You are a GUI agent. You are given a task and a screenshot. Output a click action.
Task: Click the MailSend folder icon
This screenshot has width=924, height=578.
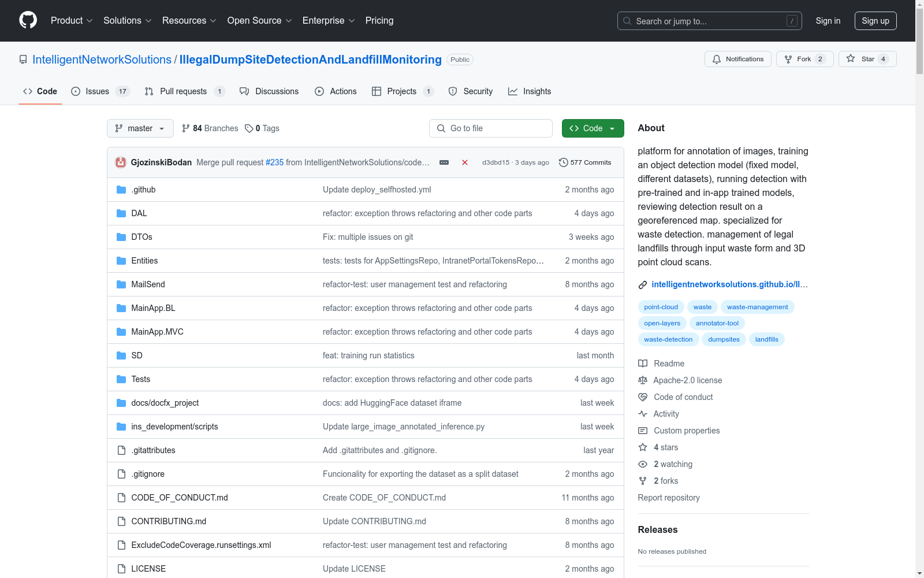point(121,284)
